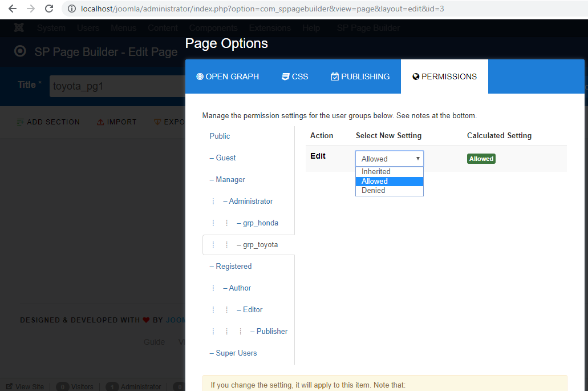The height and width of the screenshot is (391, 588).
Task: Select the Publisher user group
Action: click(272, 331)
